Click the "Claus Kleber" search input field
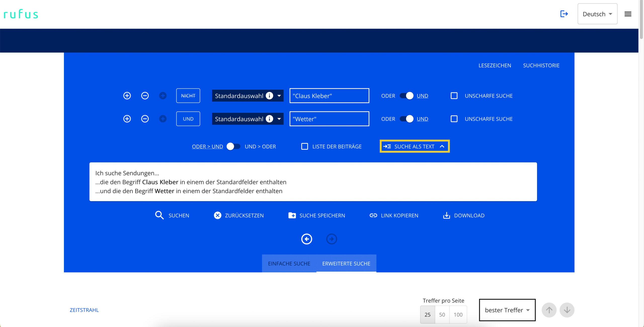 click(329, 96)
